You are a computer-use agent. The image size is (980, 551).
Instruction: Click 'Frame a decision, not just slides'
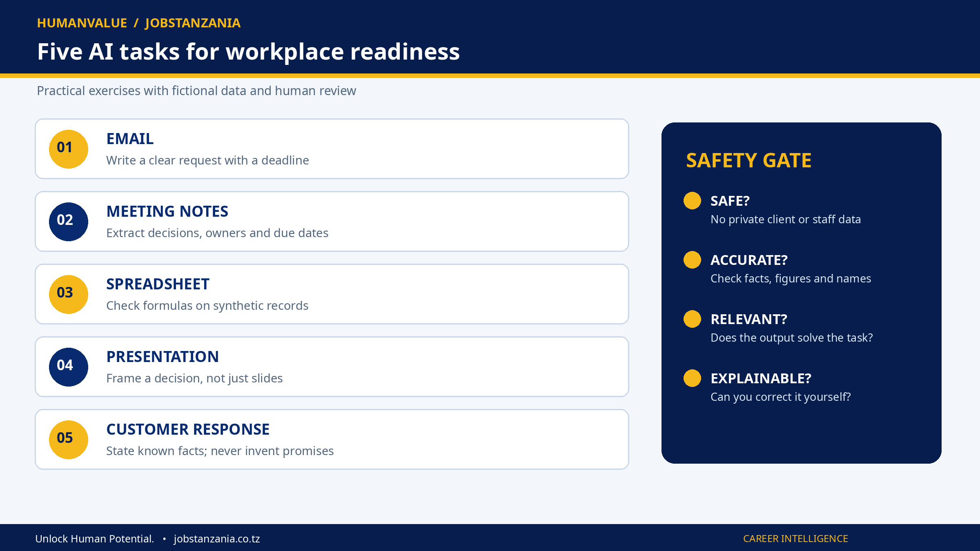tap(194, 378)
